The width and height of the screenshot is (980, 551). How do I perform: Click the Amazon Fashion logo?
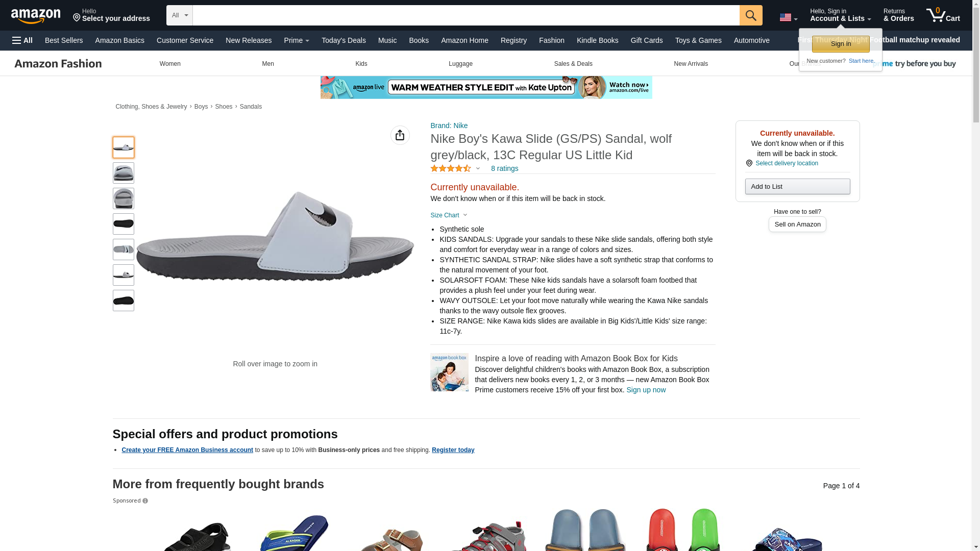(58, 64)
